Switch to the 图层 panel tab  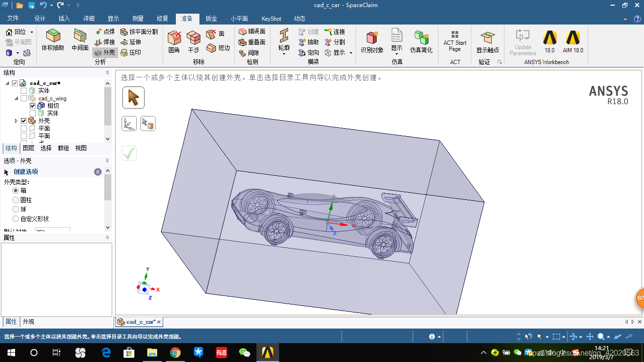pos(28,148)
